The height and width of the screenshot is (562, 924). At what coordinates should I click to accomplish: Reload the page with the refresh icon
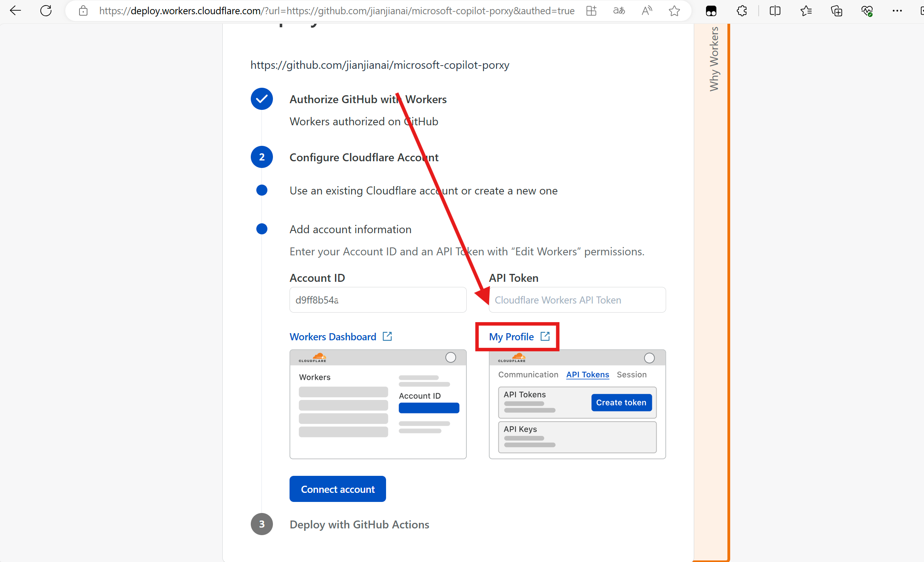click(x=46, y=11)
